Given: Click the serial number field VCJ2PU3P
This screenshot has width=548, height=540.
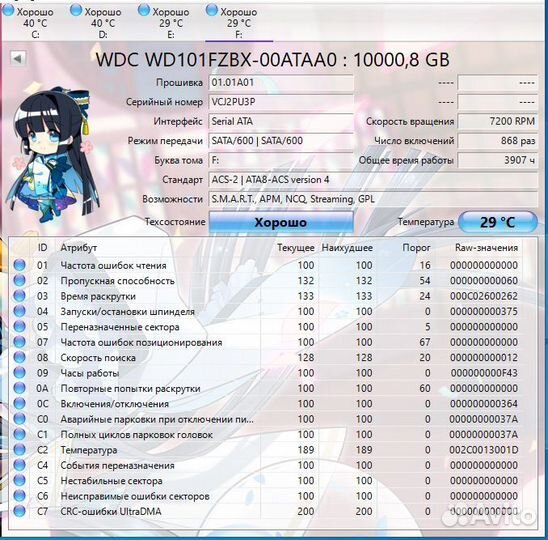Looking at the screenshot, I should click(281, 102).
